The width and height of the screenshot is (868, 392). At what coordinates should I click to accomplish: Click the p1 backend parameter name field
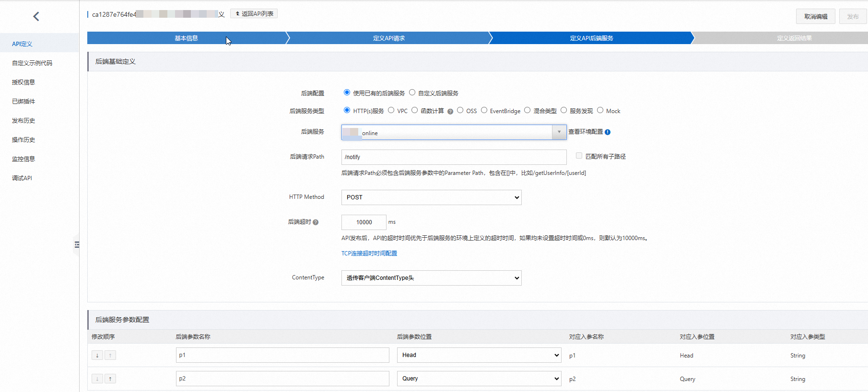[x=282, y=355]
